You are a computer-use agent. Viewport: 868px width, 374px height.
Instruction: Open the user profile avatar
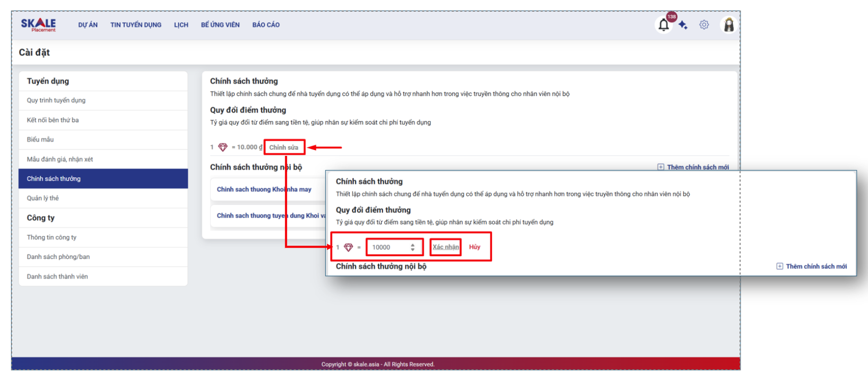(x=729, y=25)
